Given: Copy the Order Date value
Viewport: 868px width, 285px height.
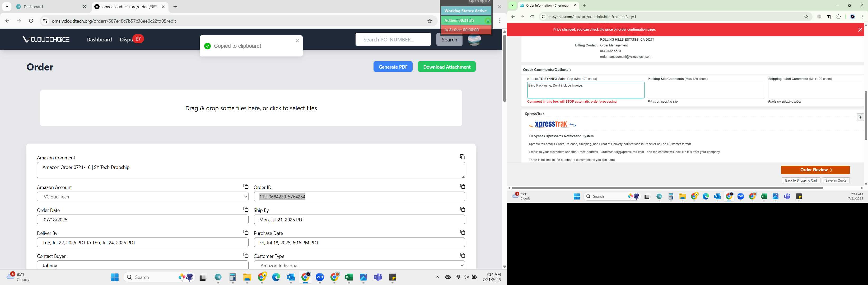Looking at the screenshot, I should coord(246,209).
